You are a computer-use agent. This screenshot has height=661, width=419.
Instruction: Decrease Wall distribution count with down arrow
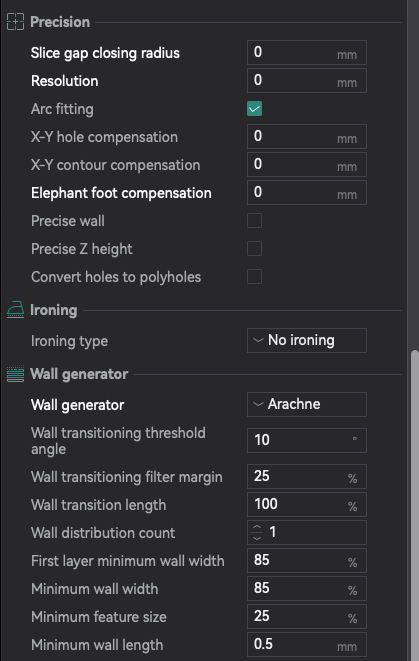257,537
